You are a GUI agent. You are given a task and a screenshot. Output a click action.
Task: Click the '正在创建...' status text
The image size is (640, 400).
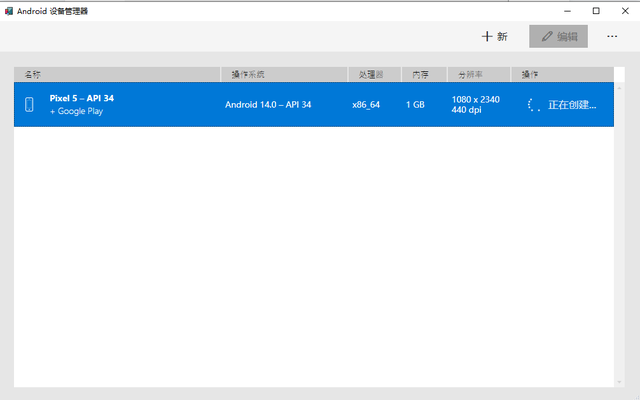pyautogui.click(x=572, y=105)
